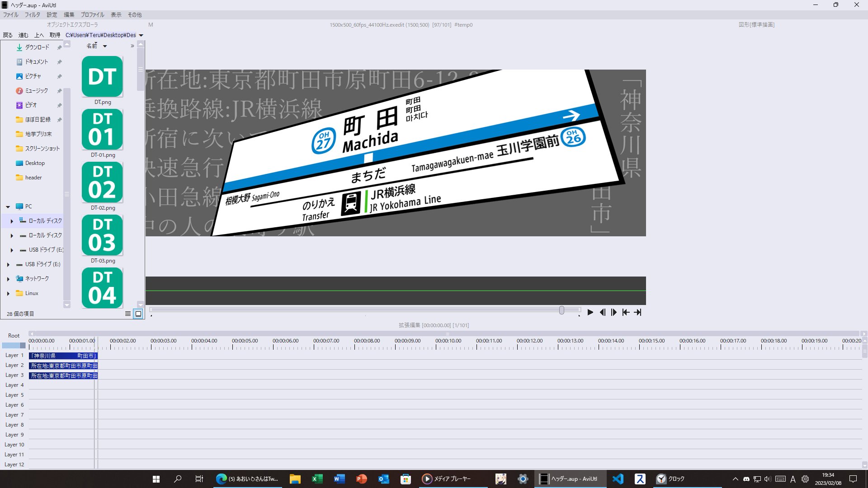
Task: Jump to the first frame icon
Action: [x=626, y=312]
